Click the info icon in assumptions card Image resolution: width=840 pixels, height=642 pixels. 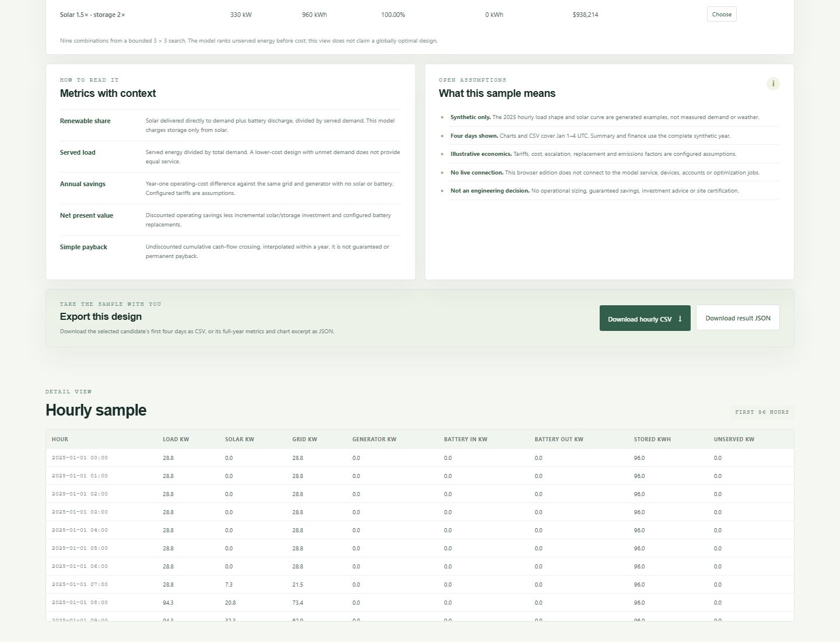click(773, 84)
